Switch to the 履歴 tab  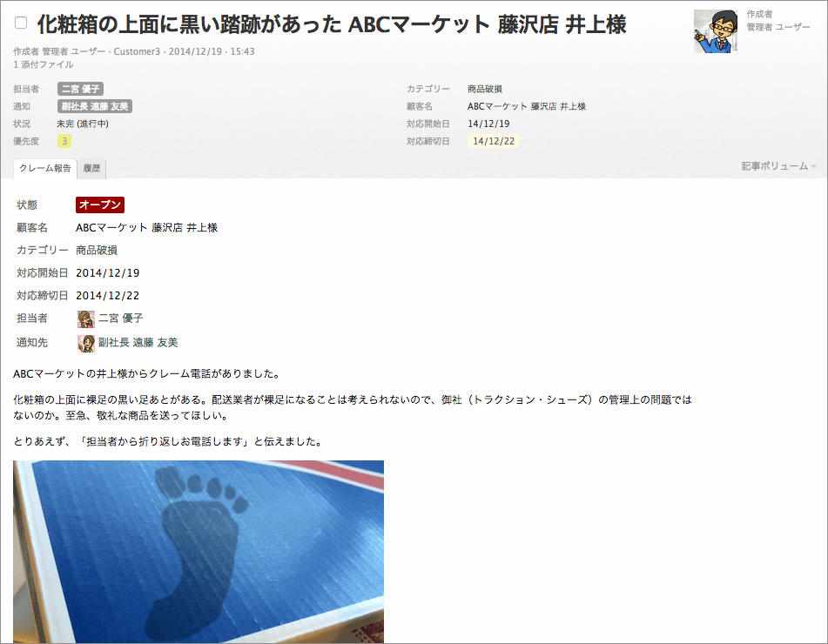pos(92,168)
